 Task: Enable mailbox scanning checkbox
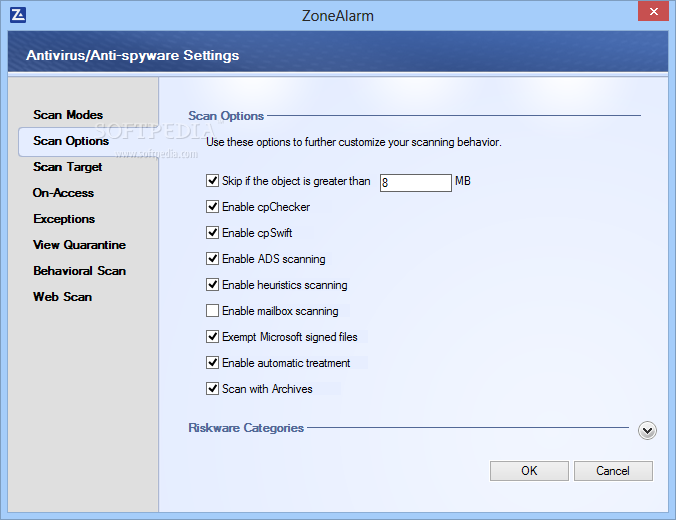click(212, 310)
